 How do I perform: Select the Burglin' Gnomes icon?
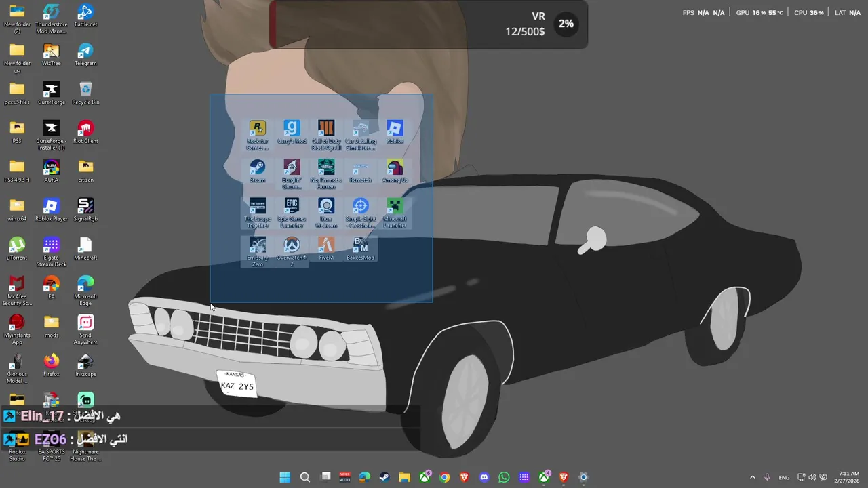[x=292, y=174]
